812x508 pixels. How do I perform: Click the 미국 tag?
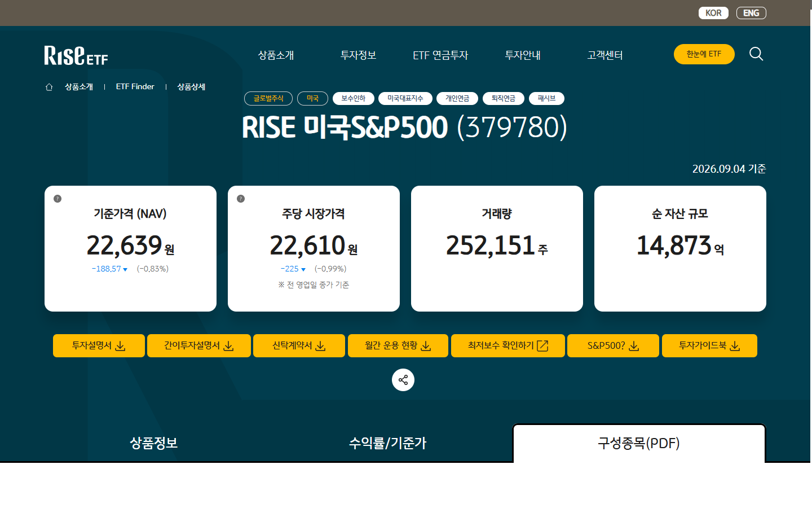[x=313, y=99]
